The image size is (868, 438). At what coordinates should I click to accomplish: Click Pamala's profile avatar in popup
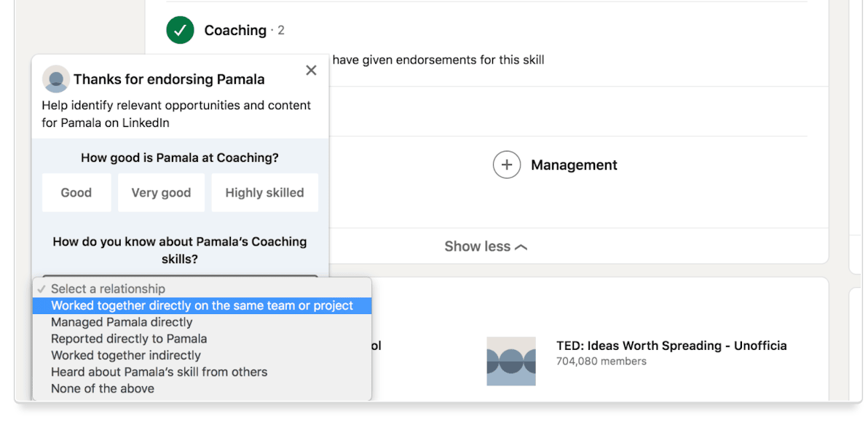click(56, 79)
